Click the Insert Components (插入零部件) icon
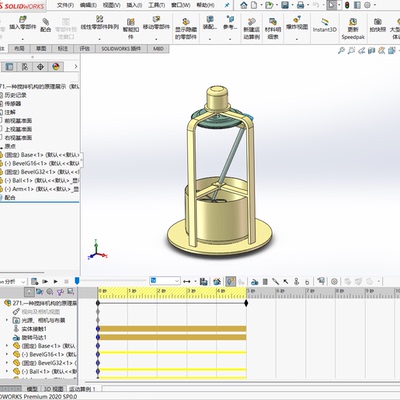Image resolution: width=400 pixels, height=400 pixels. (23, 19)
